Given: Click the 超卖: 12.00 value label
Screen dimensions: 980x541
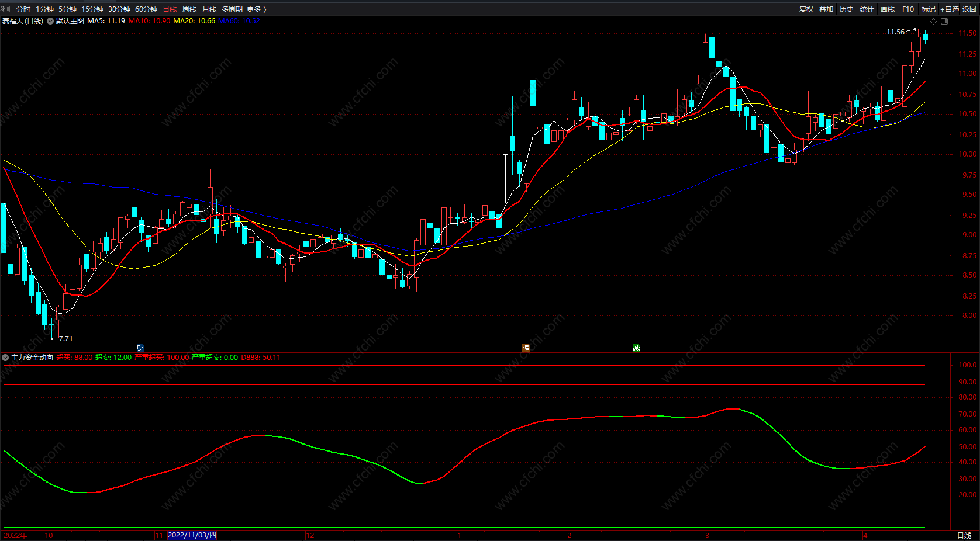Looking at the screenshot, I should pos(113,358).
